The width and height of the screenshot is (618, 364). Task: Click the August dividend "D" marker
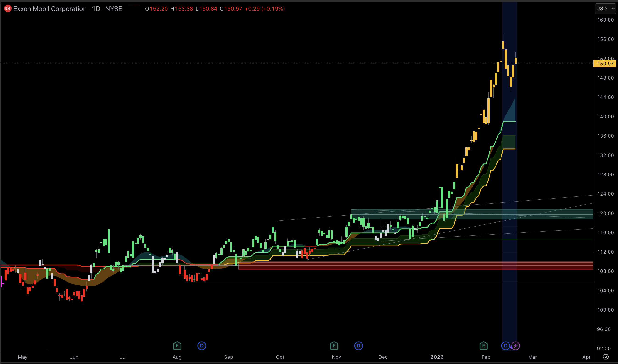(x=202, y=346)
